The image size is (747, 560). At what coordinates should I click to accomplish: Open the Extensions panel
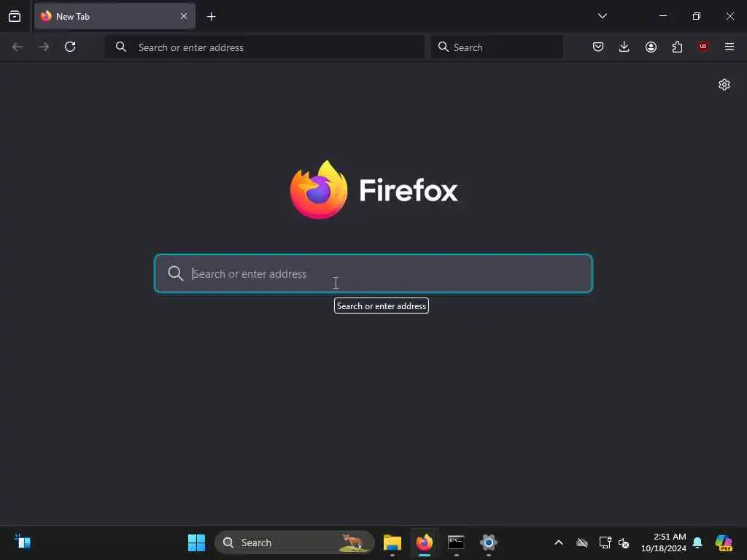677,47
